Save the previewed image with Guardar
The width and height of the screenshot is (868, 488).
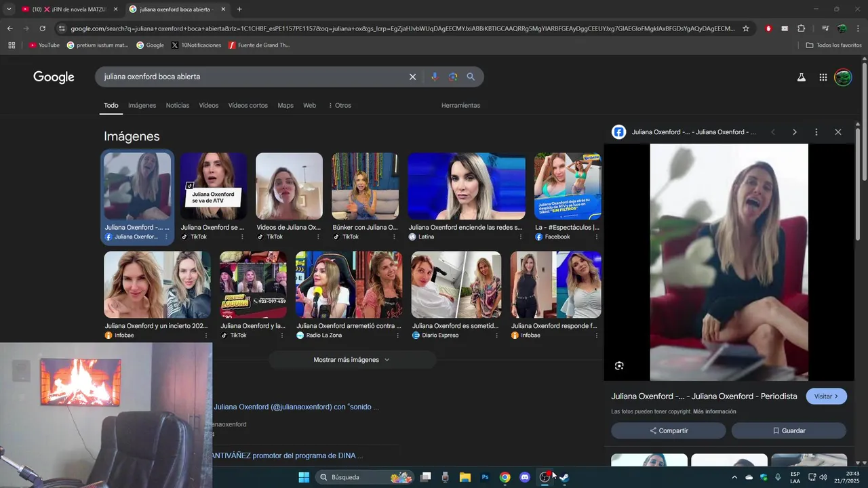coord(789,430)
